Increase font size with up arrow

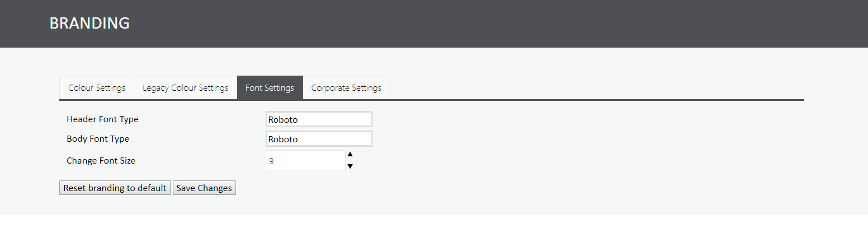pyautogui.click(x=350, y=154)
